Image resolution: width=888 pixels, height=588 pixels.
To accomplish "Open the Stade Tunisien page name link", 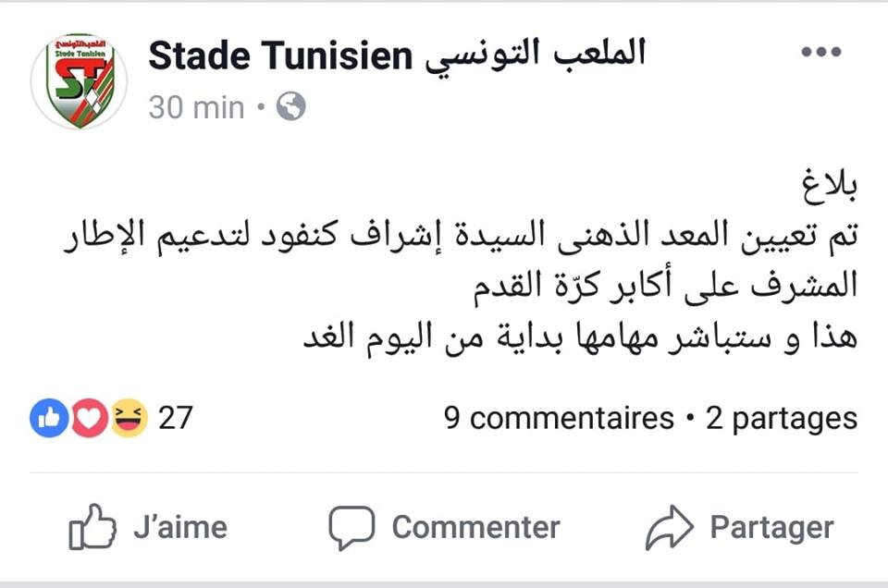I will click(x=397, y=55).
